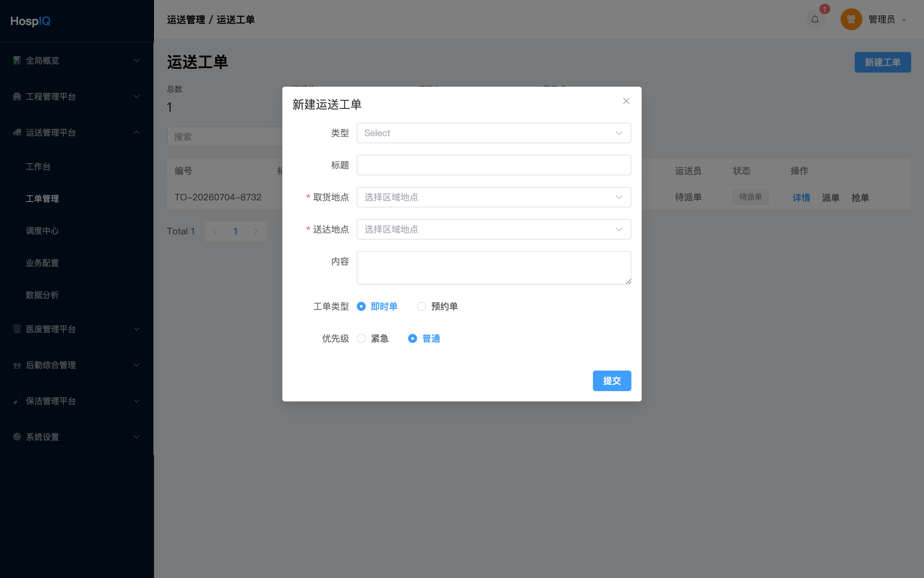Submit the form with 提交
The image size is (924, 578).
(x=612, y=381)
